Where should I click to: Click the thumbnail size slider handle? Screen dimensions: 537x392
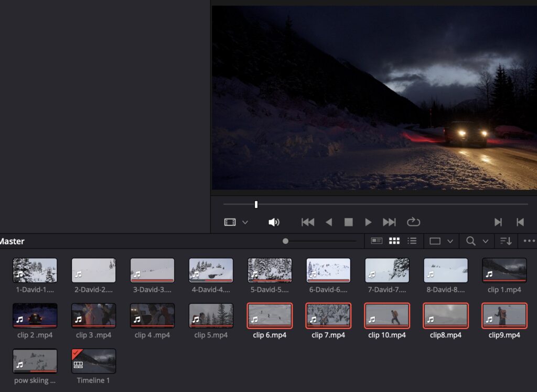point(285,241)
